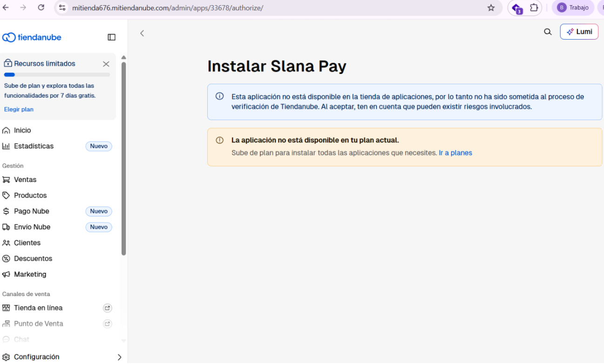
Task: Open the browser extensions puzzle icon
Action: click(534, 7)
